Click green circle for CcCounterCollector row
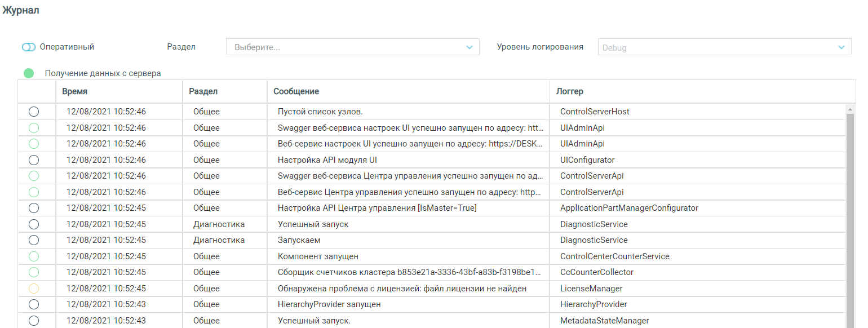The width and height of the screenshot is (868, 328). 34,272
